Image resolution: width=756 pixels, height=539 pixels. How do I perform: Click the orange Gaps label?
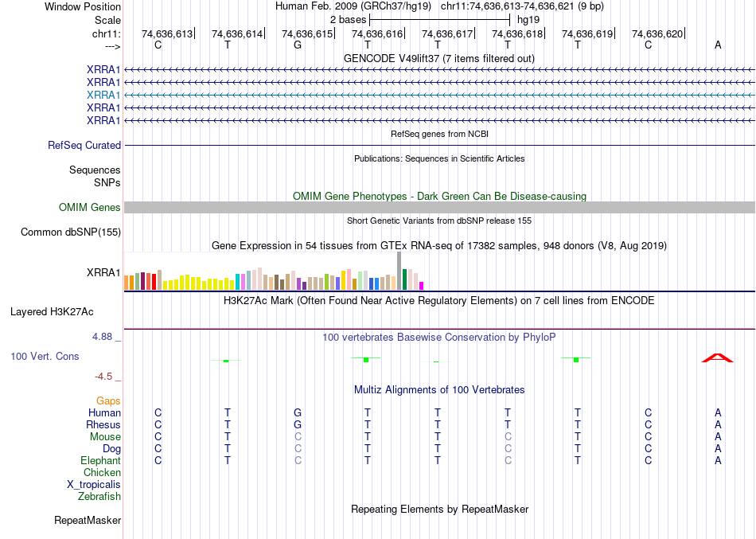(108, 401)
